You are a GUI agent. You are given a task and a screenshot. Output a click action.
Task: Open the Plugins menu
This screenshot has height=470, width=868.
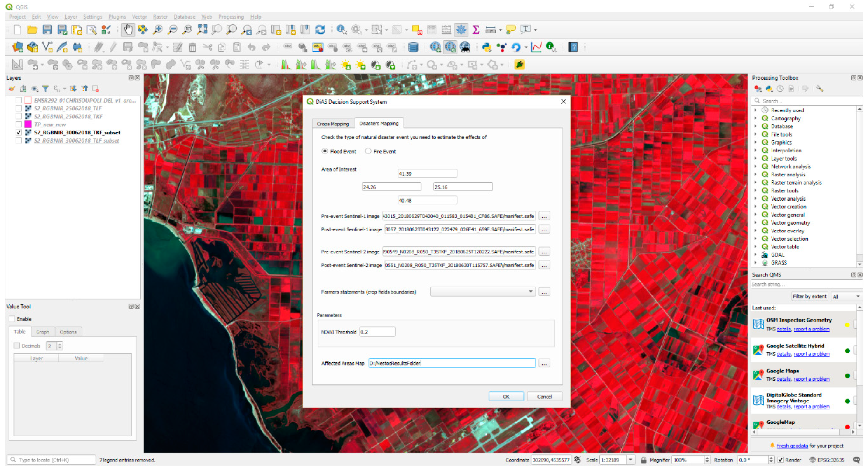[x=117, y=17]
